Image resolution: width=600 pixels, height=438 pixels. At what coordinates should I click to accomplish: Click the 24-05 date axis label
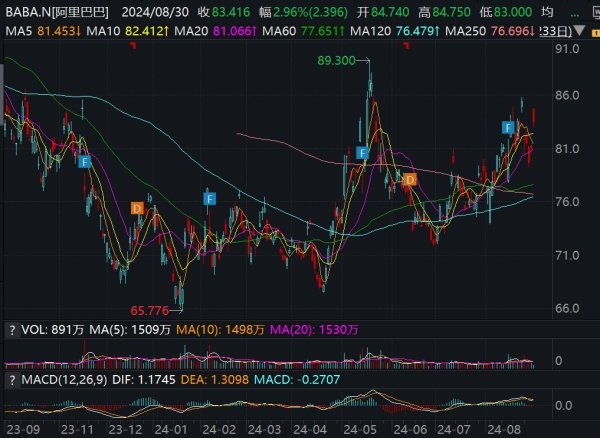[x=361, y=430]
